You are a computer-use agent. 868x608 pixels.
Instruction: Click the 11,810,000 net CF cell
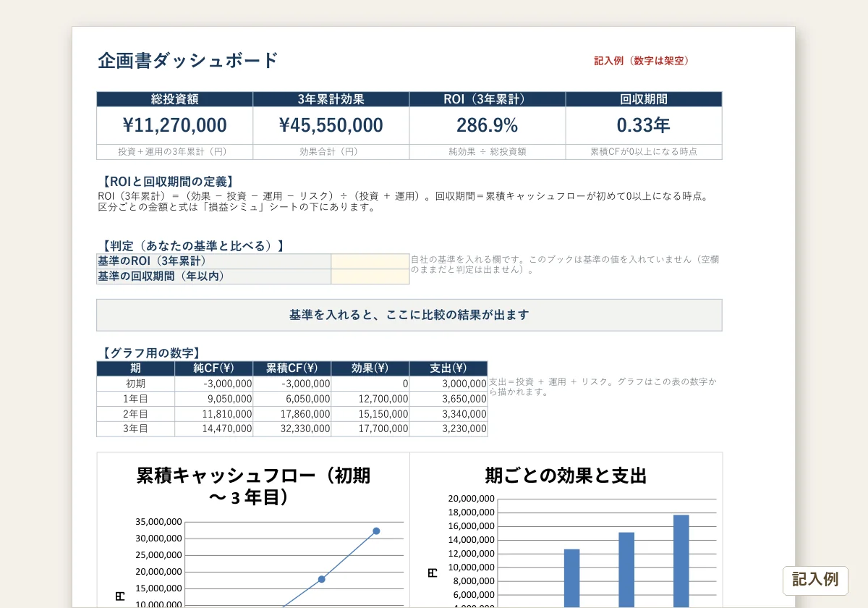tap(214, 414)
